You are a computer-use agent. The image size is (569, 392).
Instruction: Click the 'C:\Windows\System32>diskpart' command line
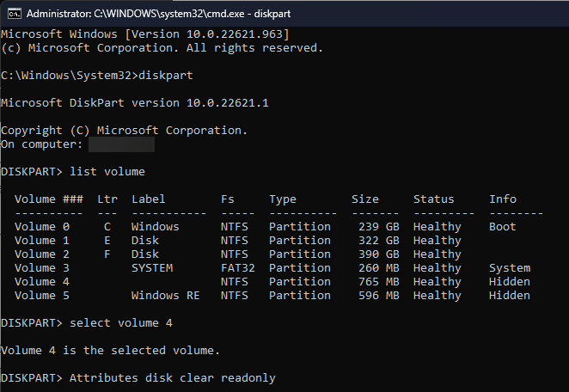click(97, 76)
